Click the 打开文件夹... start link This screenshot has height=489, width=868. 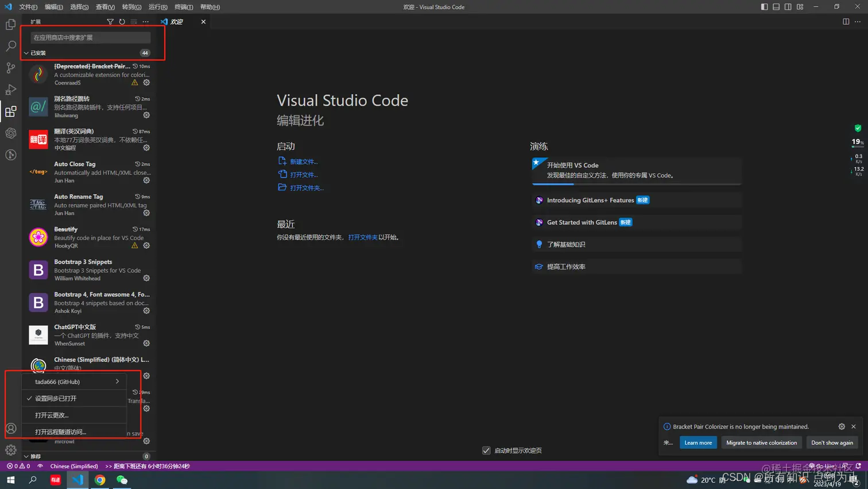[x=307, y=188]
